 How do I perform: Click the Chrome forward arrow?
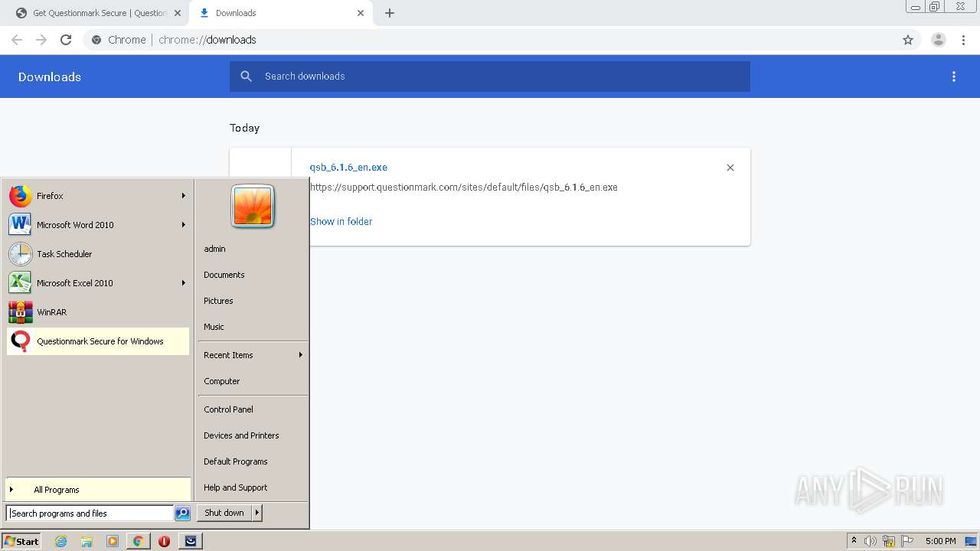point(41,40)
